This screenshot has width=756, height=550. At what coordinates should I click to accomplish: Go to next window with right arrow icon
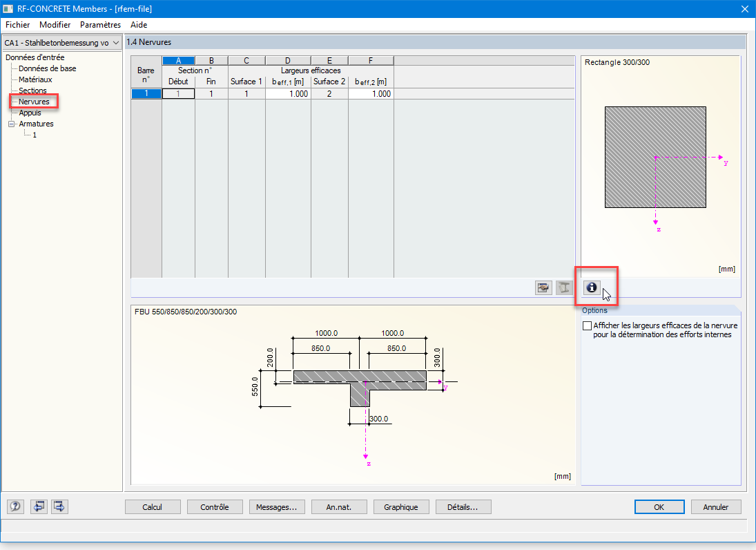click(59, 506)
